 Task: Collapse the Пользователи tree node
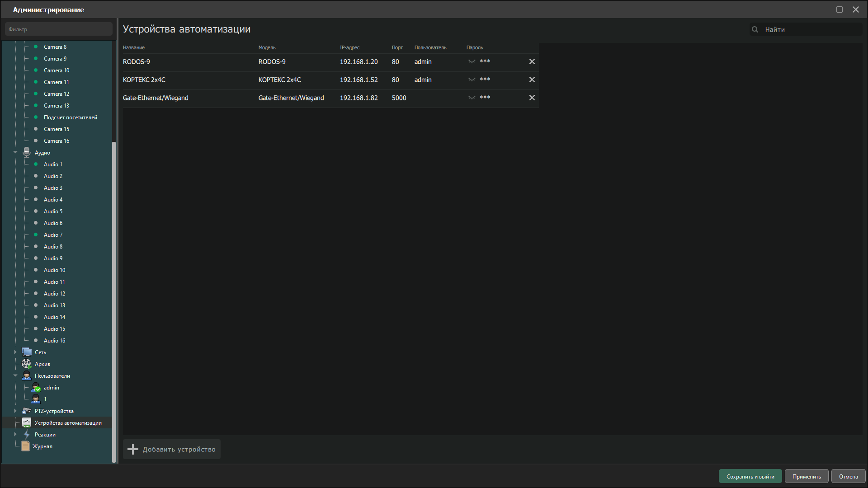point(15,375)
